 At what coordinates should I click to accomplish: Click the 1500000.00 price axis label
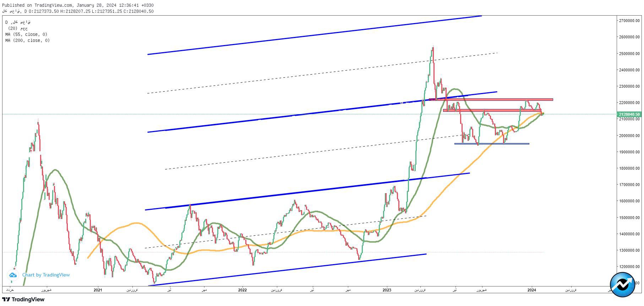[629, 218]
